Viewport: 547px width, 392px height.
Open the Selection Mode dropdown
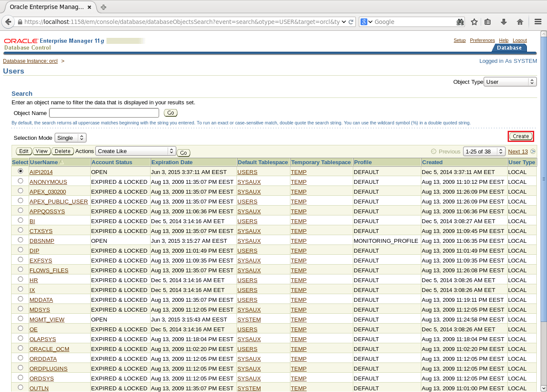point(71,138)
